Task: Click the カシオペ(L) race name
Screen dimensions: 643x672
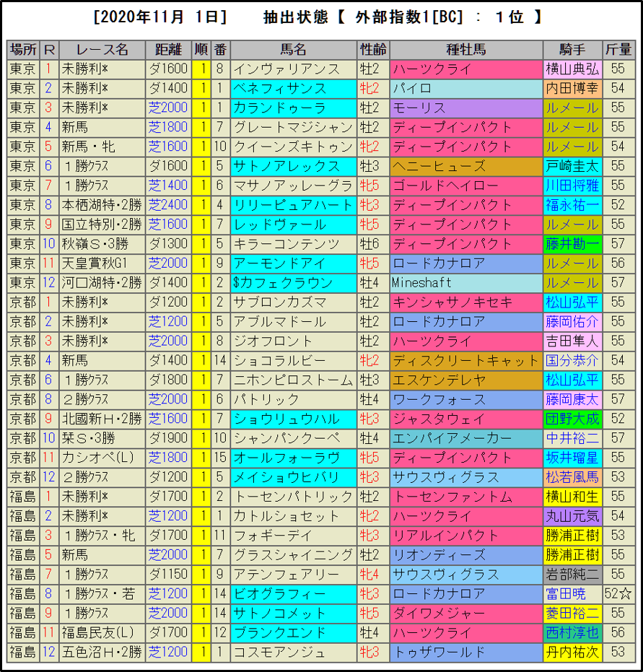Action: [102, 458]
